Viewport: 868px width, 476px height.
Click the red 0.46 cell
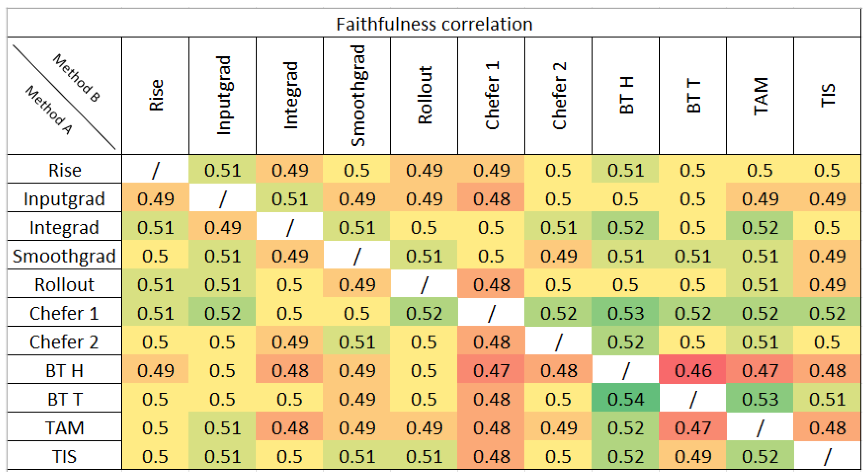tap(693, 370)
